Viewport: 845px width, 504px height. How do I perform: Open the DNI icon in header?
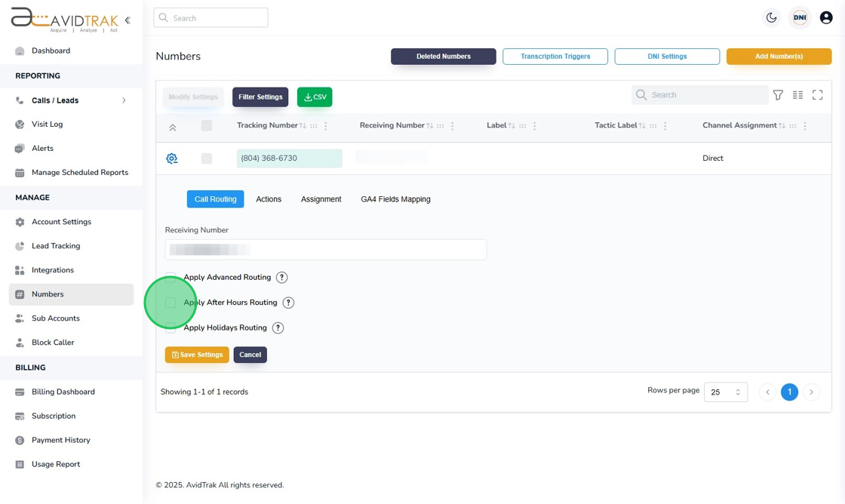[800, 18]
